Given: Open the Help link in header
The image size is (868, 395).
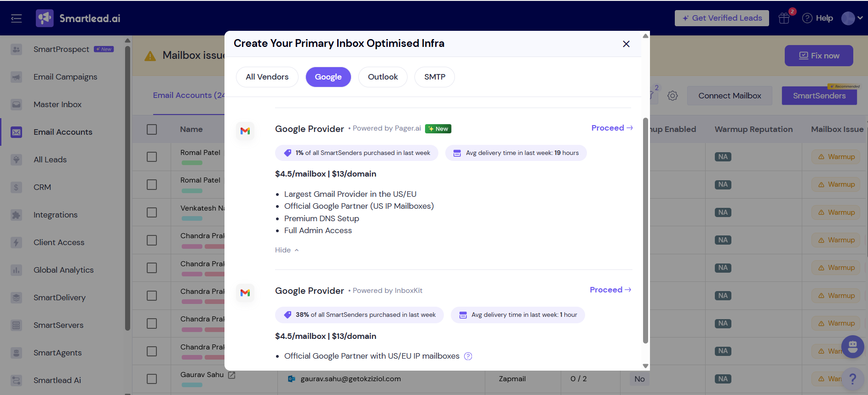Looking at the screenshot, I should coord(818,18).
